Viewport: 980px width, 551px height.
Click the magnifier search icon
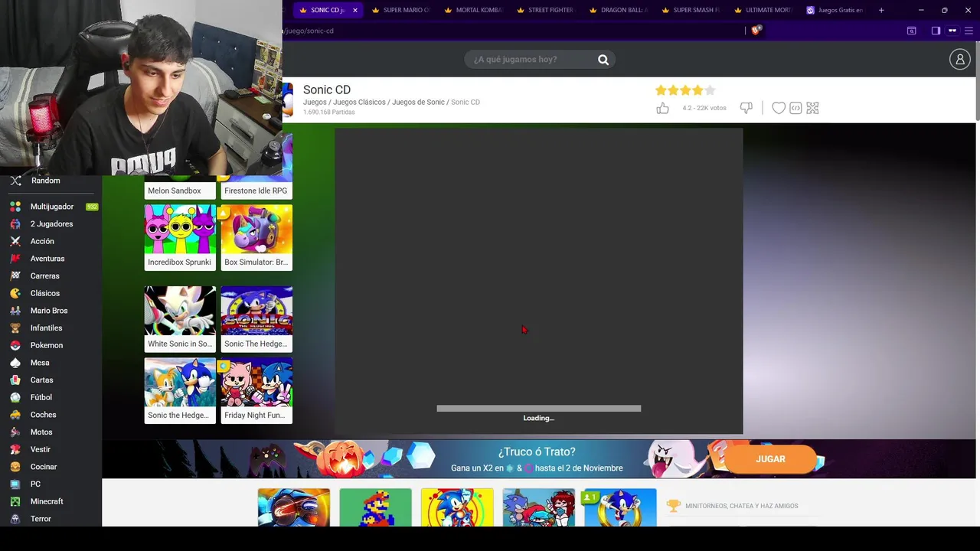[x=603, y=60]
